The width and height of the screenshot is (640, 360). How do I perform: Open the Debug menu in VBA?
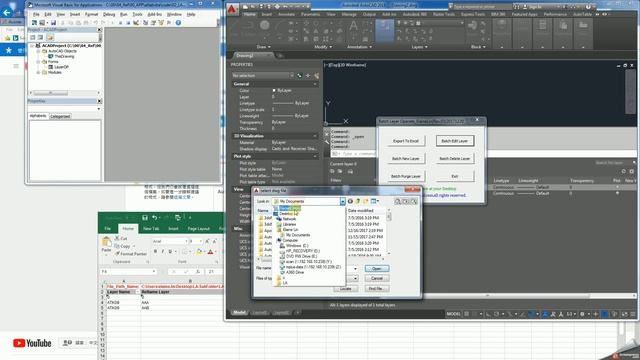(109, 14)
